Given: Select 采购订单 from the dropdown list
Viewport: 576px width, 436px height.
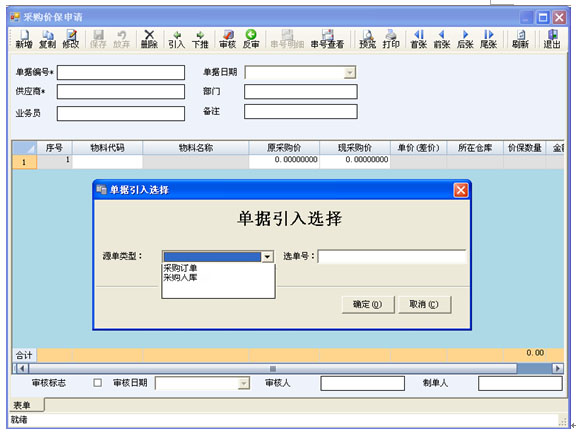Looking at the screenshot, I should click(x=180, y=268).
